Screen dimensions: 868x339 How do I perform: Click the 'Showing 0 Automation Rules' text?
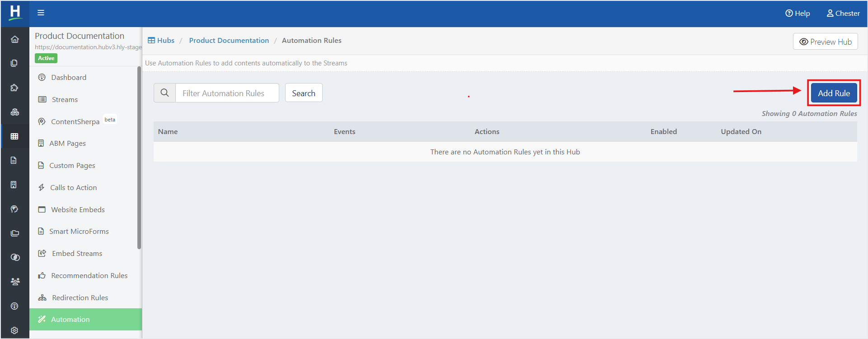[809, 114]
